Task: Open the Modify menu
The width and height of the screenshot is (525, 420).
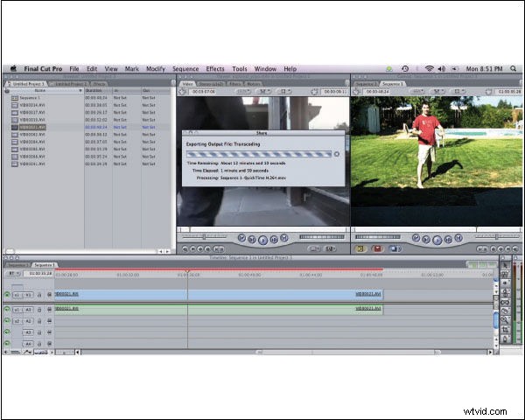Action: click(x=156, y=69)
